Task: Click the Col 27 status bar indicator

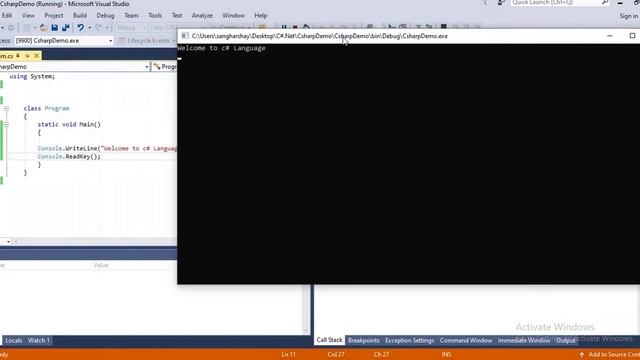Action: pyautogui.click(x=336, y=355)
